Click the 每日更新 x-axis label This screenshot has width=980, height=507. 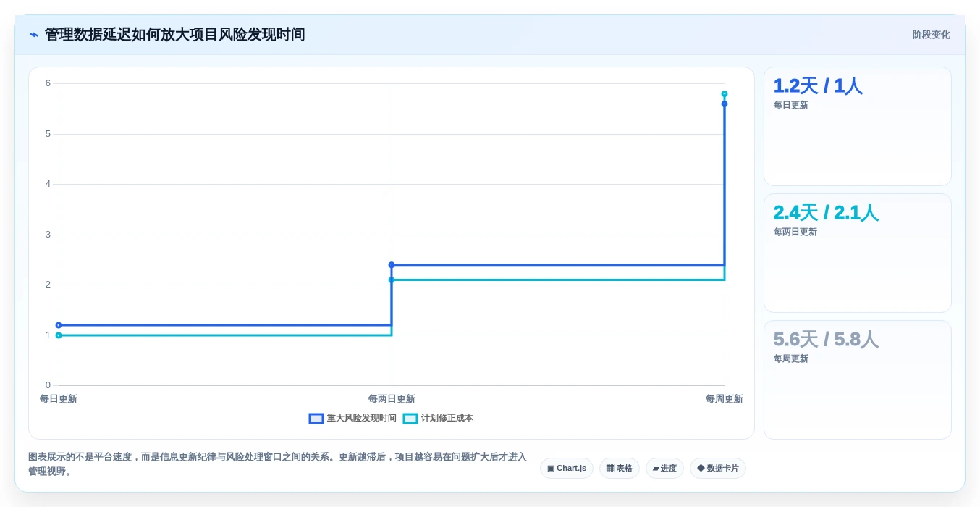coord(59,399)
